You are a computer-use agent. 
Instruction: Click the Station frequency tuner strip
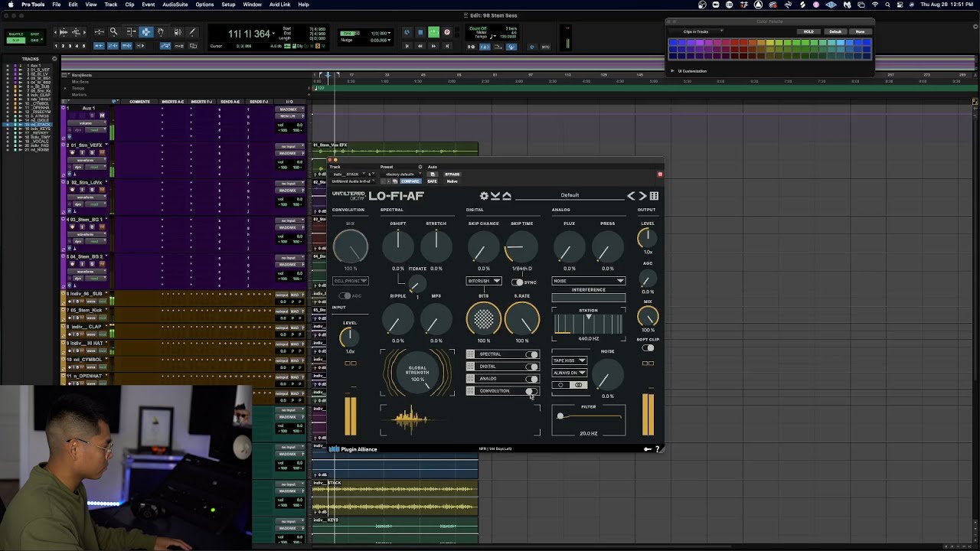pos(588,324)
